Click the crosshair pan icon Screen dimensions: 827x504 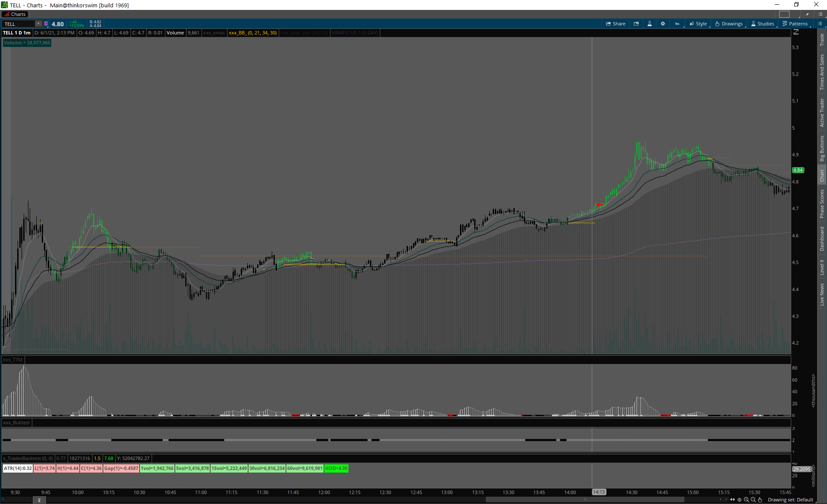(x=740, y=500)
